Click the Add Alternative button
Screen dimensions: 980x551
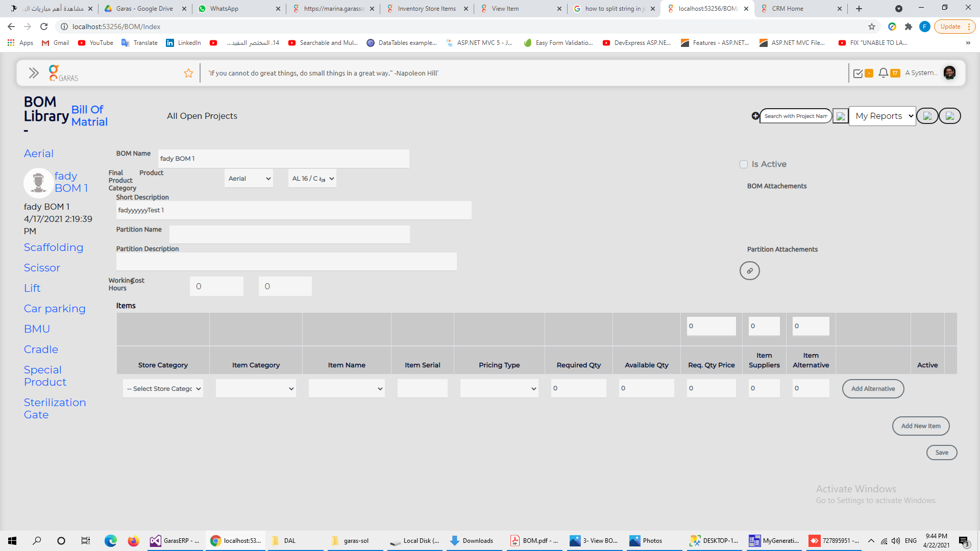point(872,389)
